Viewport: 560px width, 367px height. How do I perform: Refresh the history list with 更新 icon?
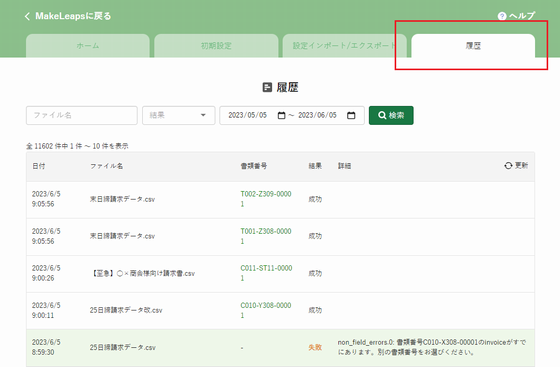508,166
